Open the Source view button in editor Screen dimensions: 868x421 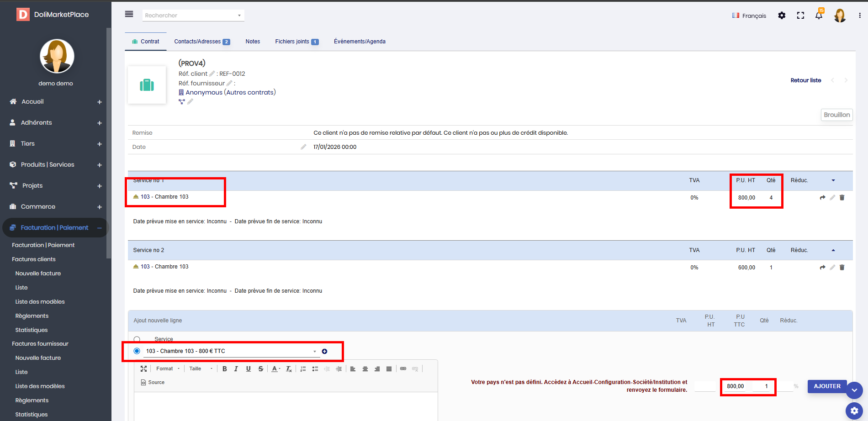coord(153,383)
